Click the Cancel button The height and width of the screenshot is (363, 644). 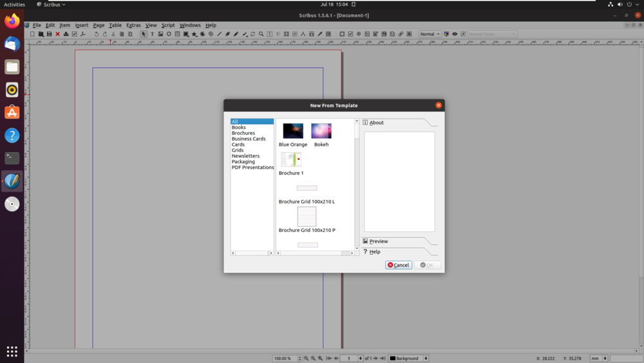(399, 265)
